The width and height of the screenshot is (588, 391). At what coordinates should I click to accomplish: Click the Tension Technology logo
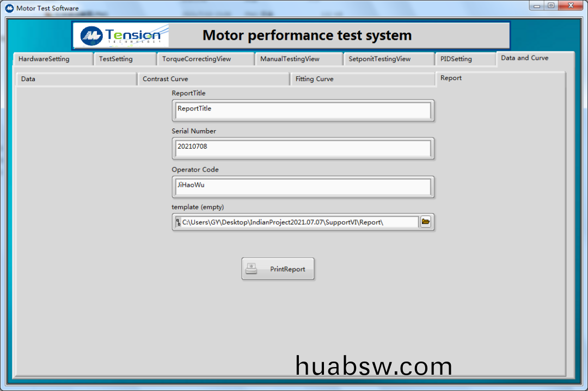tap(121, 36)
